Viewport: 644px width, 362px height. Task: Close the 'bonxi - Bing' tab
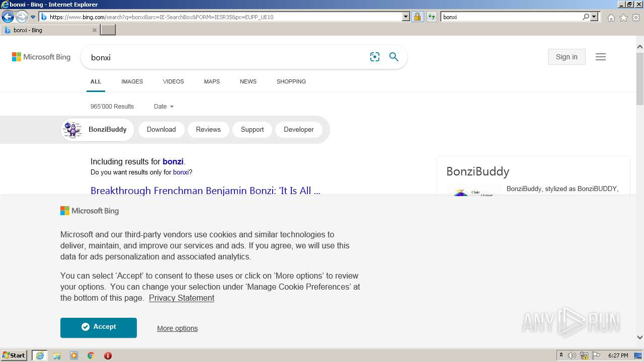coord(95,30)
